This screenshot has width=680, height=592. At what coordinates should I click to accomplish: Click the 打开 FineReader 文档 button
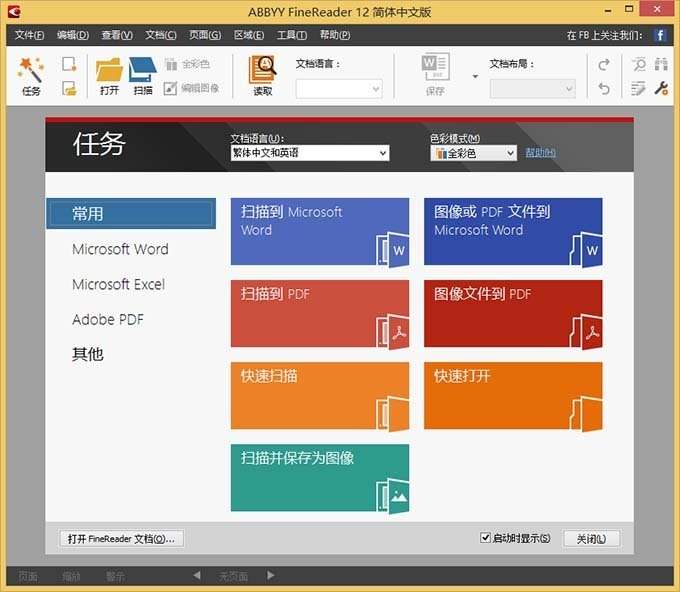point(121,539)
